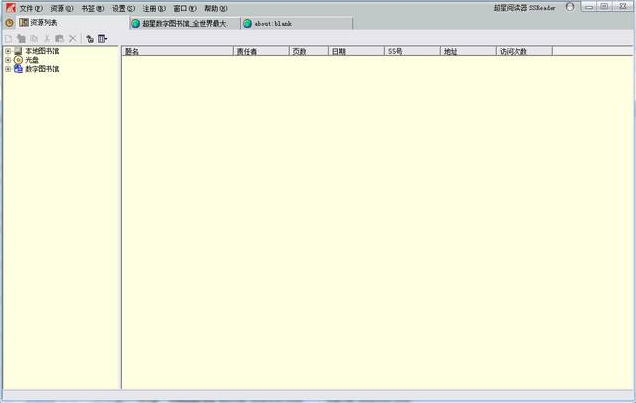Sort by the 页数 column header
The width and height of the screenshot is (636, 403).
[x=309, y=51]
